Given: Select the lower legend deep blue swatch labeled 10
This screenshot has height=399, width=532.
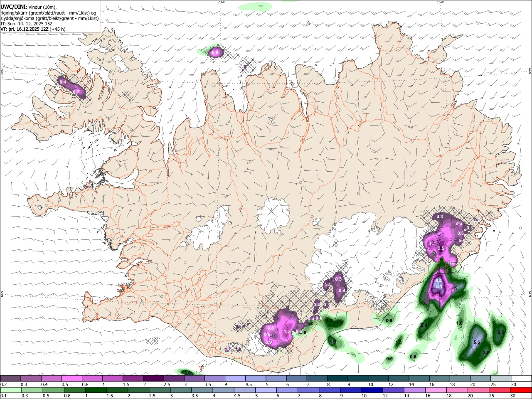Looking at the screenshot, I should click(x=372, y=390).
